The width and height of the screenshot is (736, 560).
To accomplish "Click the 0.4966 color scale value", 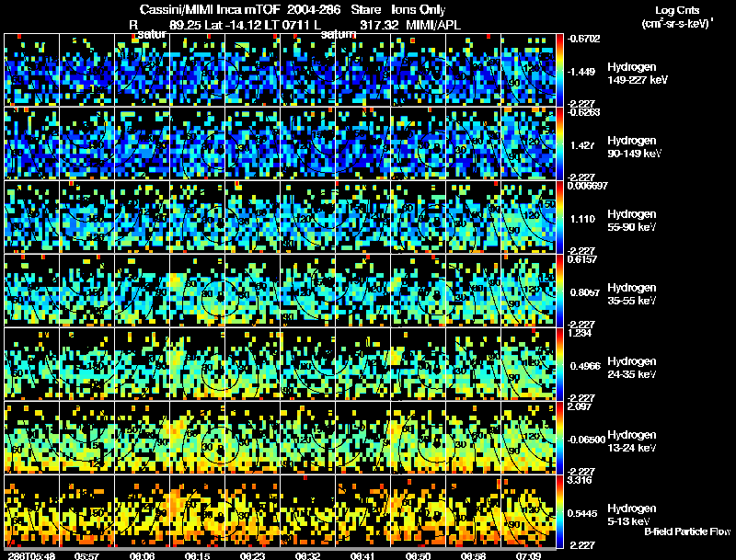I will click(585, 366).
